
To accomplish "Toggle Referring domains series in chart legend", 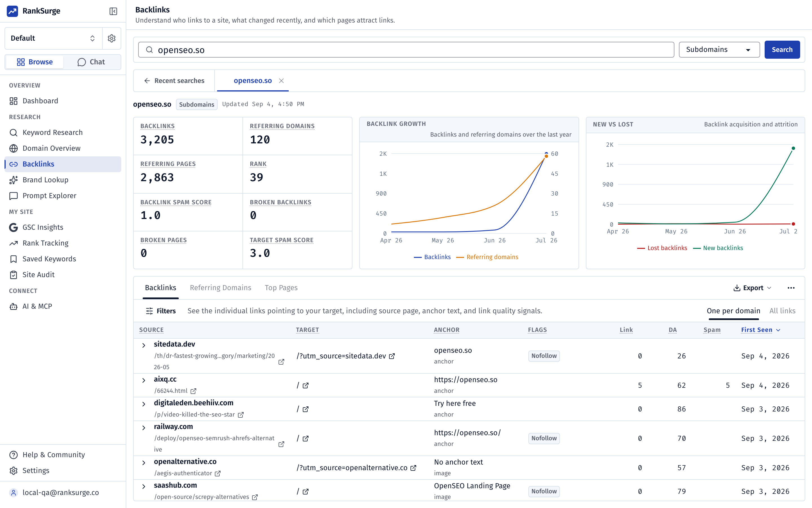I will click(487, 257).
